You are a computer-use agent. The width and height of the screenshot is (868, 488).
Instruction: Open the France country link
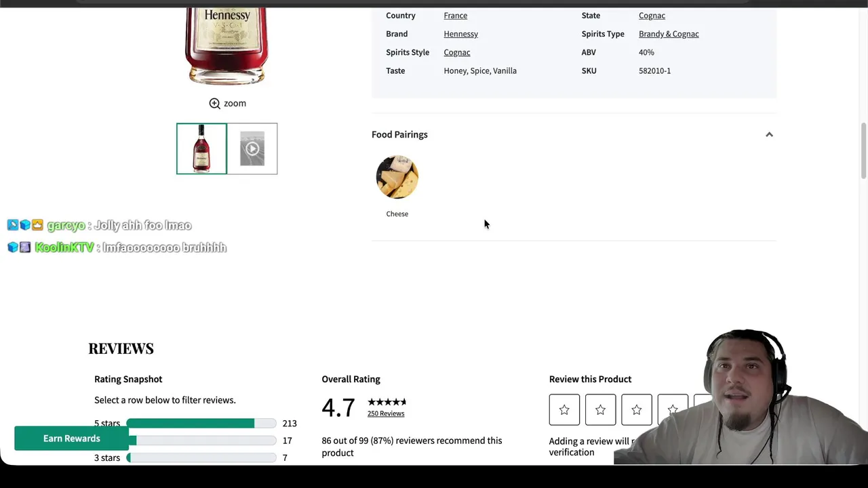(455, 16)
